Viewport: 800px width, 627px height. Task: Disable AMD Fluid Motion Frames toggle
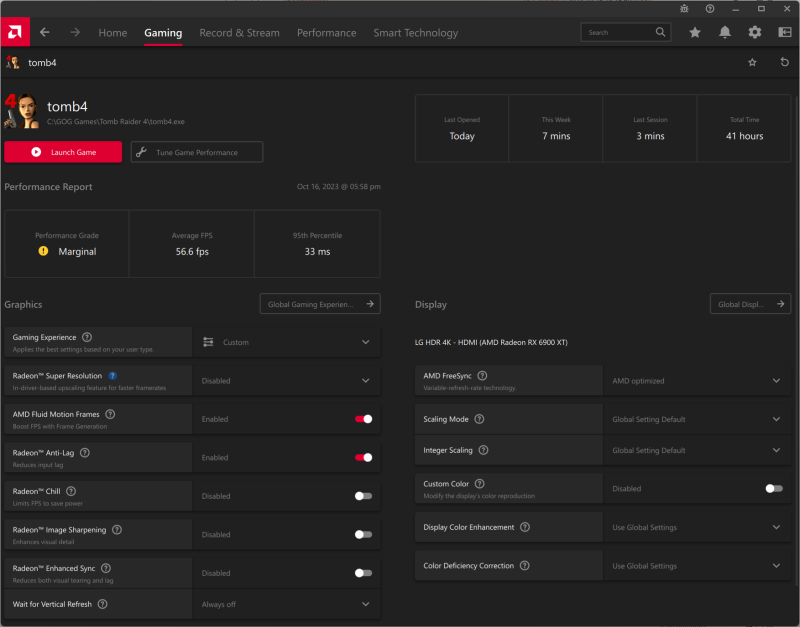coord(363,419)
